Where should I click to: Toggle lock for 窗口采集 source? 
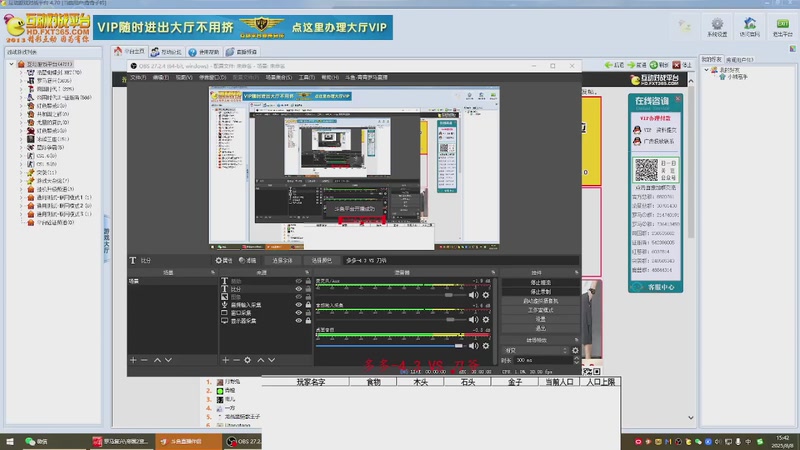[x=308, y=313]
